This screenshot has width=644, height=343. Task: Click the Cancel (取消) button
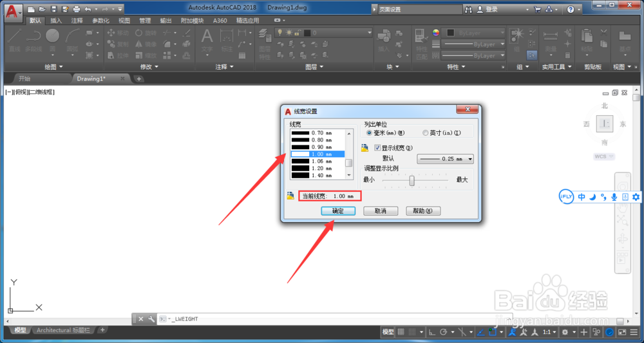click(x=381, y=211)
